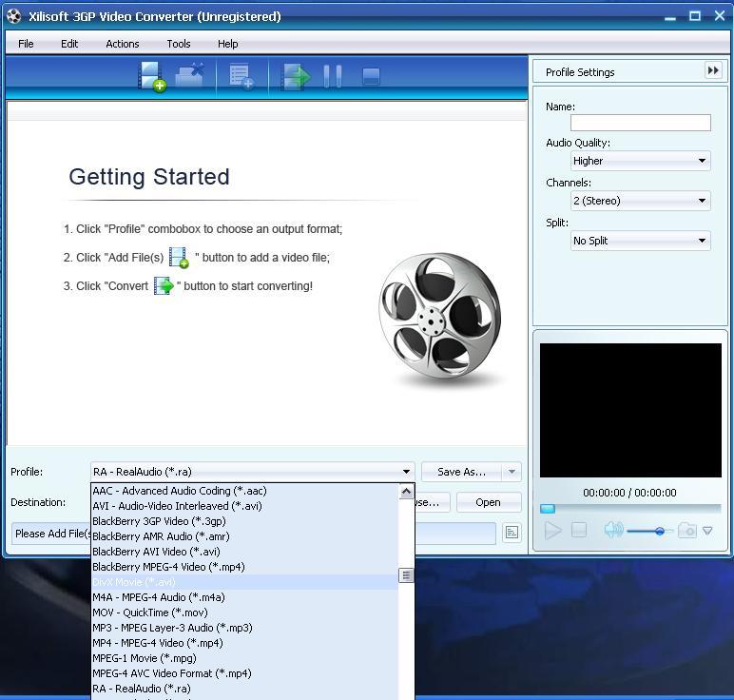Start converting with the Convert toolbar icon
Viewport: 734px width, 700px height.
click(296, 76)
